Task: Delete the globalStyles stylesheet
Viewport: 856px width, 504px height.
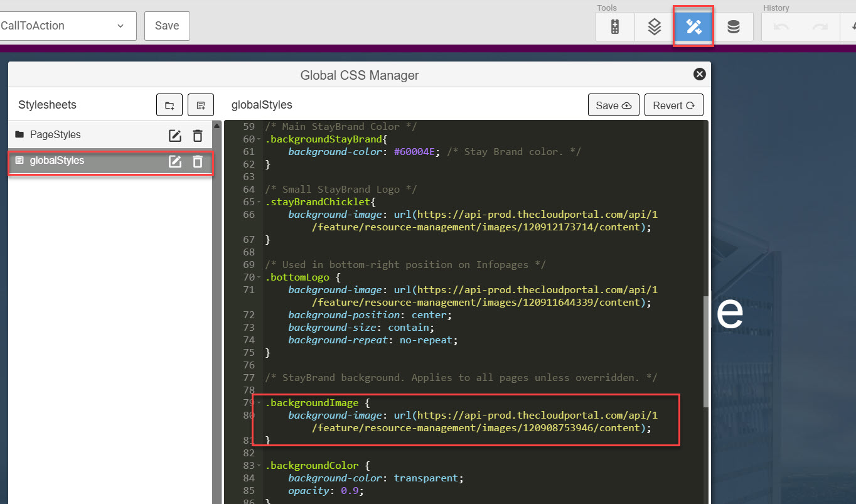Action: [198, 161]
